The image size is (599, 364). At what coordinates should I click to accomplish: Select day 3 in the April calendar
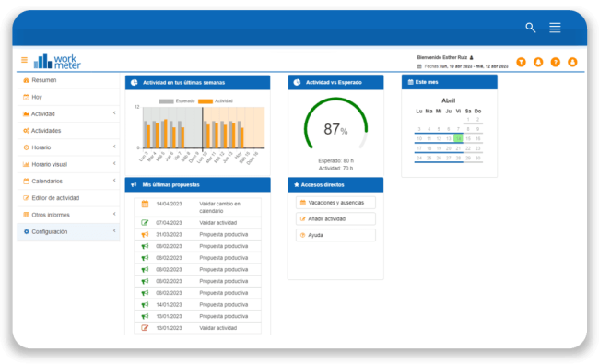[419, 129]
